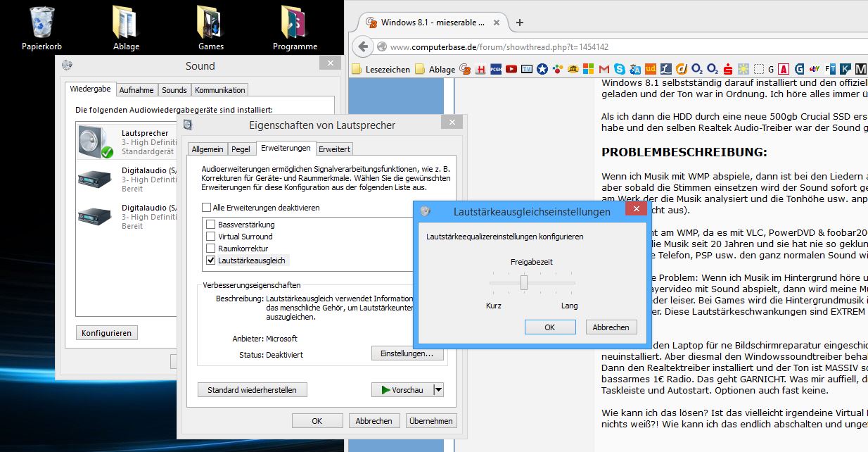Screen dimensions: 868x452
Task: Click the Vorschau play button
Action: pyautogui.click(x=402, y=389)
